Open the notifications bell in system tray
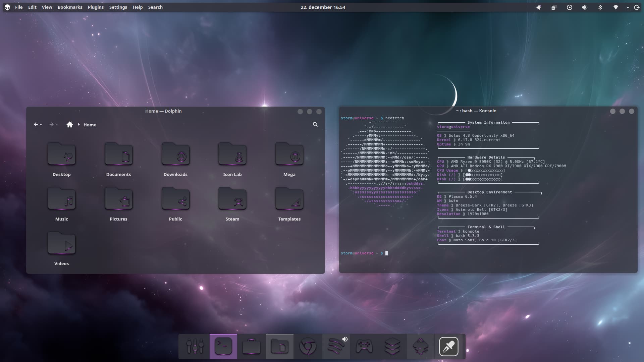Image resolution: width=644 pixels, height=362 pixels. pos(539,7)
